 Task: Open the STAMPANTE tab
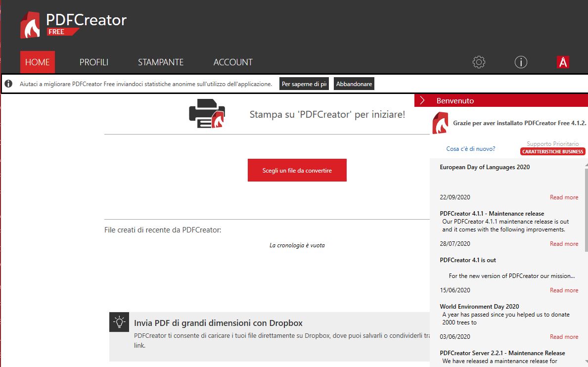pyautogui.click(x=161, y=62)
